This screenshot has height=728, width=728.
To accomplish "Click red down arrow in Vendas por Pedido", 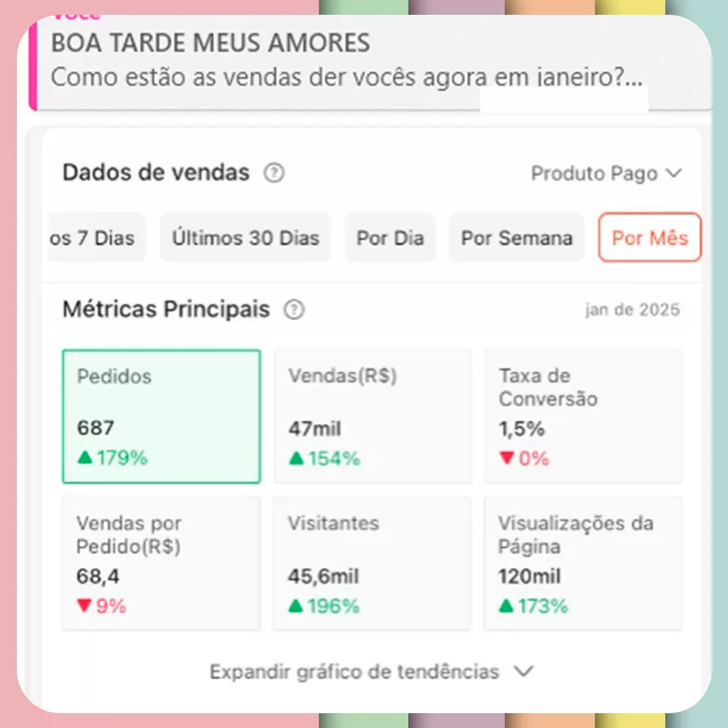I will tap(84, 605).
